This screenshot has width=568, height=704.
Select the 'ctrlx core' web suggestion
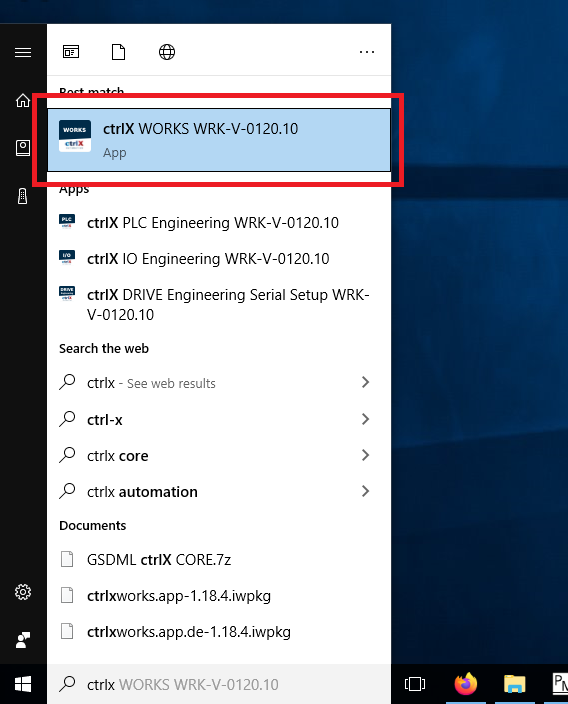tap(219, 455)
